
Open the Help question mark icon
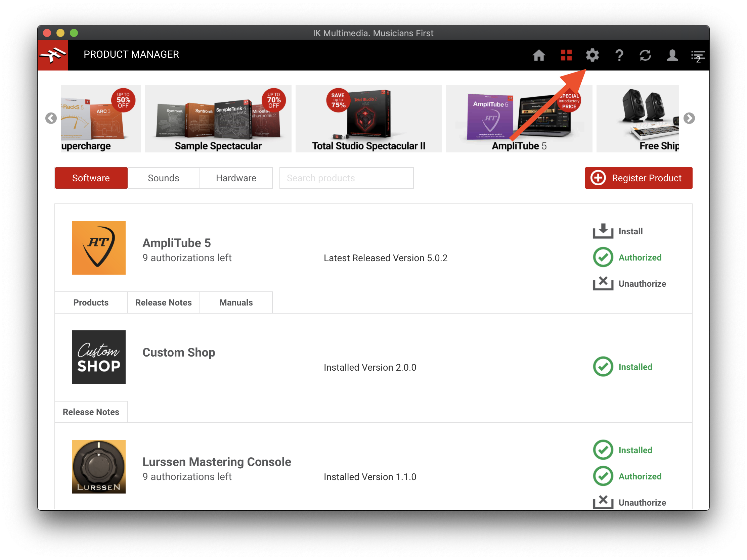point(619,55)
